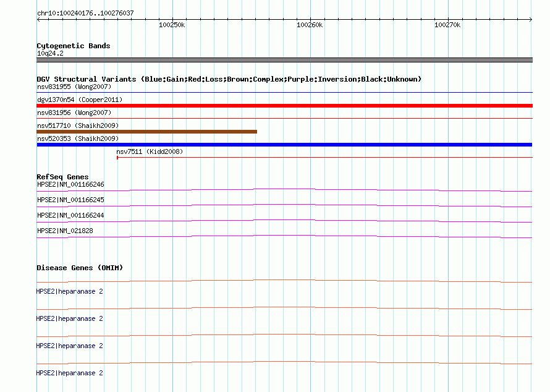The height and width of the screenshot is (392, 550).
Task: Click the red nsv7511 variant line
Action: tap(325, 158)
